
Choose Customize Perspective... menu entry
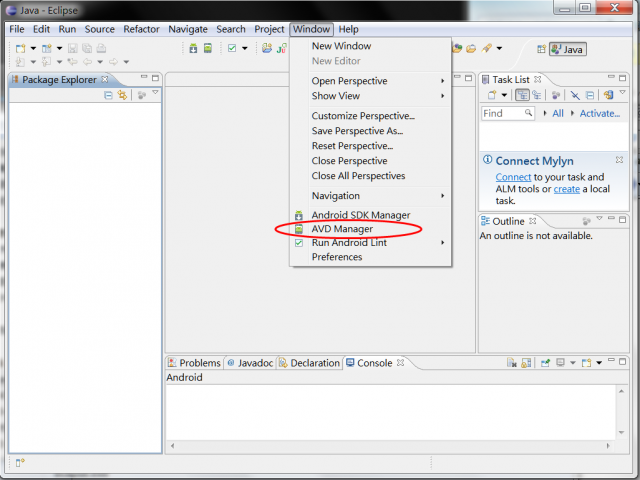371,116
